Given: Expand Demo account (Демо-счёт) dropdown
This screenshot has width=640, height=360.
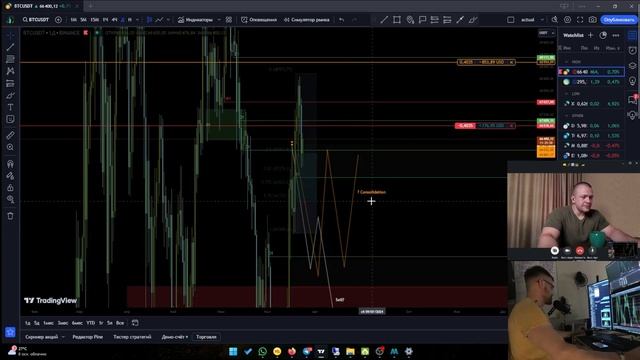Looking at the screenshot, I should (x=175, y=337).
